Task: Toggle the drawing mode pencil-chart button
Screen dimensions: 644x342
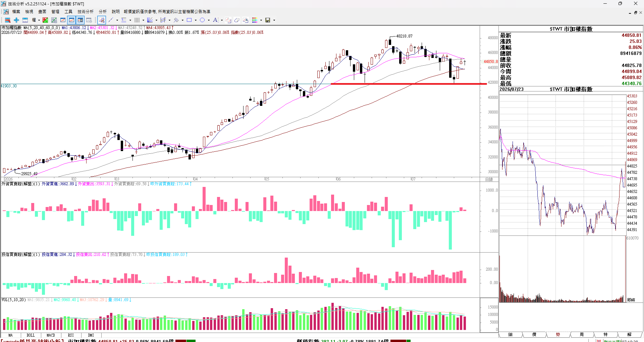Action: coord(102,20)
